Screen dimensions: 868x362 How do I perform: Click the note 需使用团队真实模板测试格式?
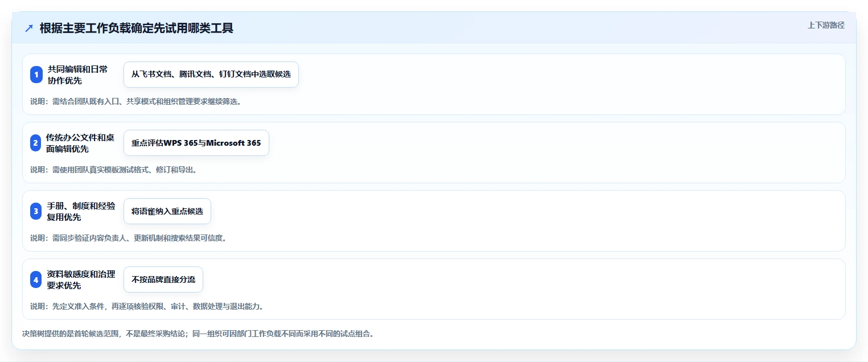[x=114, y=170]
